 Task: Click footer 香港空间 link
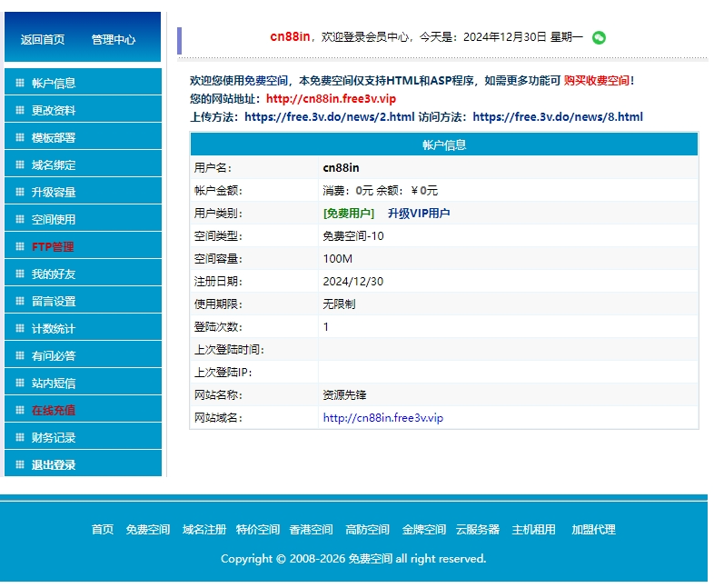(x=311, y=529)
